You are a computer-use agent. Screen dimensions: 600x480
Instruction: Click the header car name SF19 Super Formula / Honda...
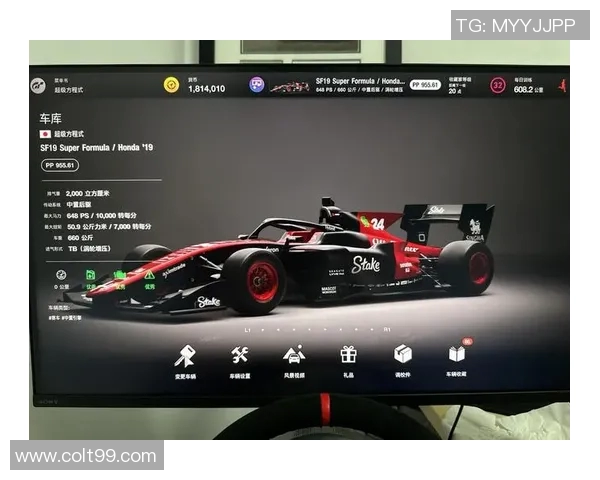[360, 81]
